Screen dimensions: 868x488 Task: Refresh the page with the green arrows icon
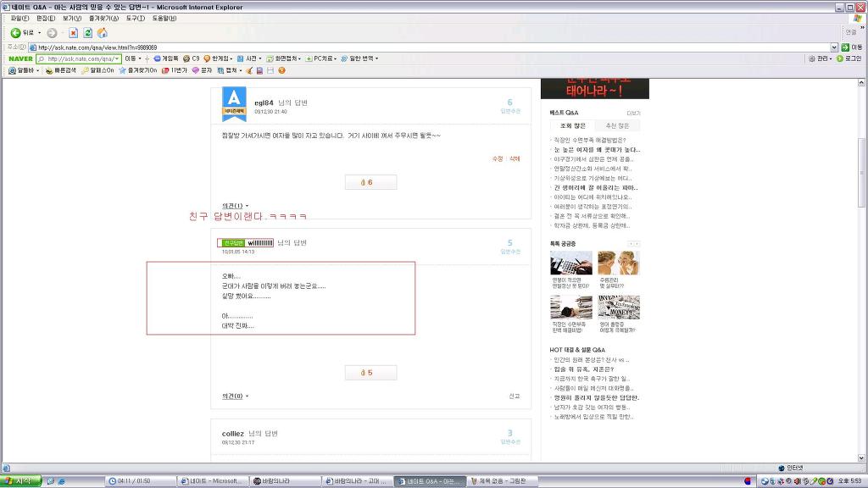tap(87, 33)
